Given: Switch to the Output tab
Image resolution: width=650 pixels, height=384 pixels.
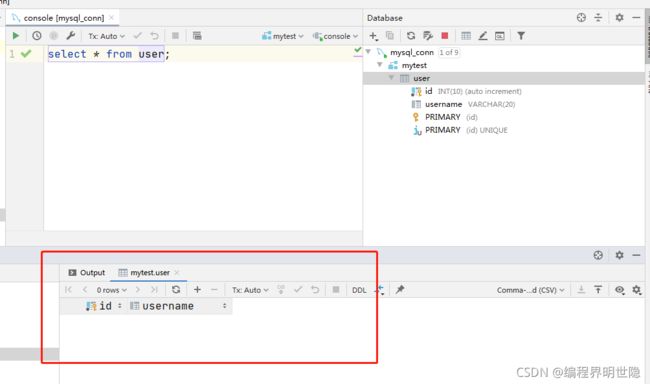Looking at the screenshot, I should point(87,272).
